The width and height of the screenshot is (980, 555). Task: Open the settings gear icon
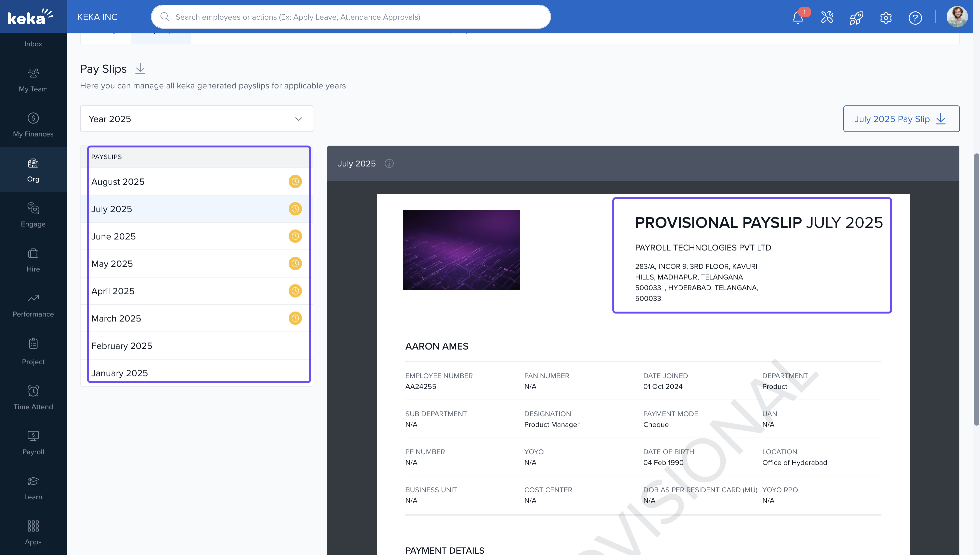click(886, 18)
